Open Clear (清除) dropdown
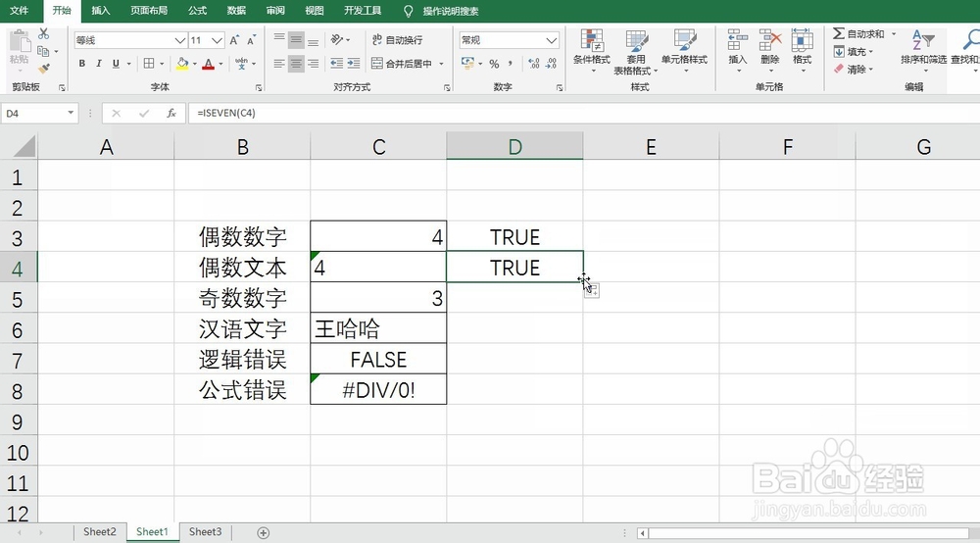The image size is (980, 543). coord(854,70)
